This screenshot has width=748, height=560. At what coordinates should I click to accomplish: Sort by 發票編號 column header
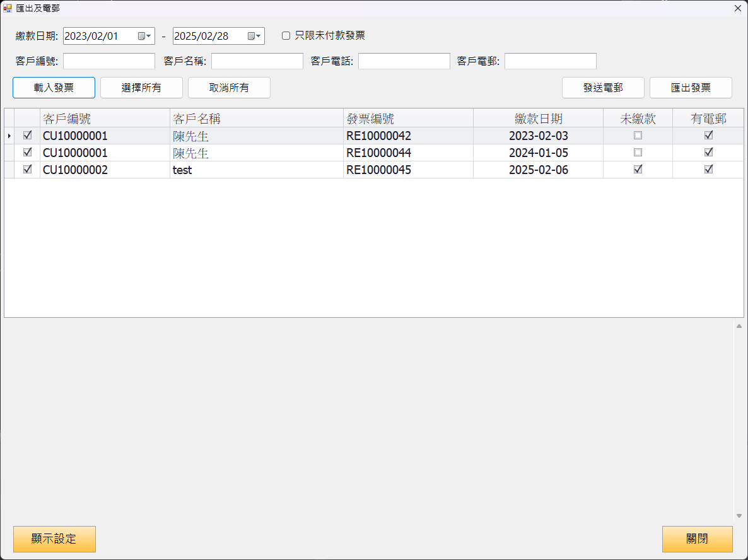tap(408, 119)
